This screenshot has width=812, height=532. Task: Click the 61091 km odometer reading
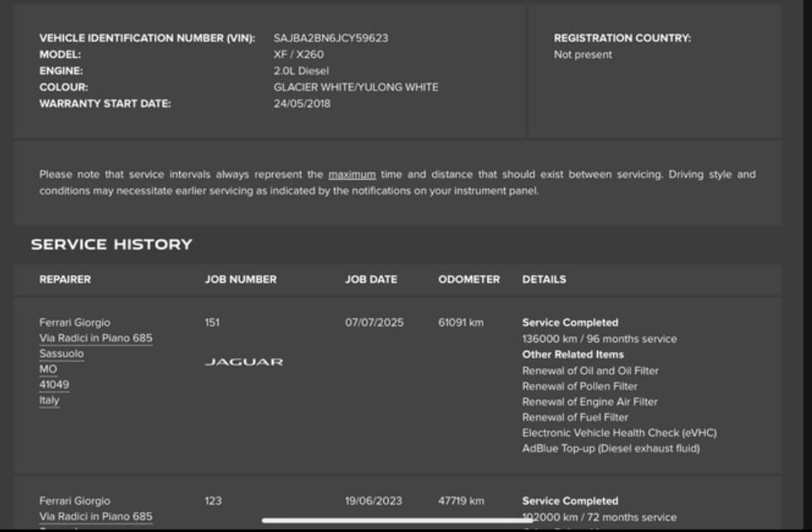tap(460, 322)
